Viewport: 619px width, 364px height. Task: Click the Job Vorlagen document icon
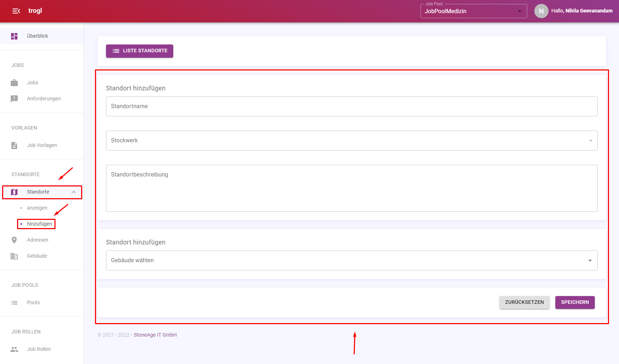pos(14,145)
